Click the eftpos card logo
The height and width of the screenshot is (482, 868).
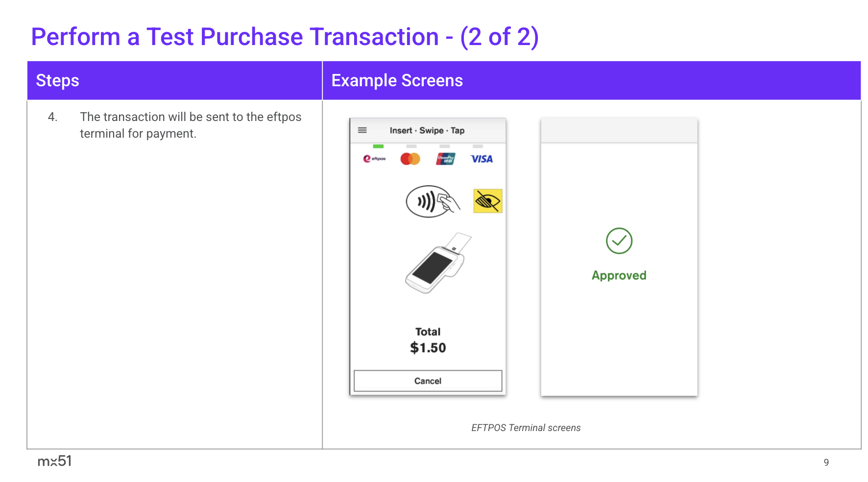tap(374, 159)
